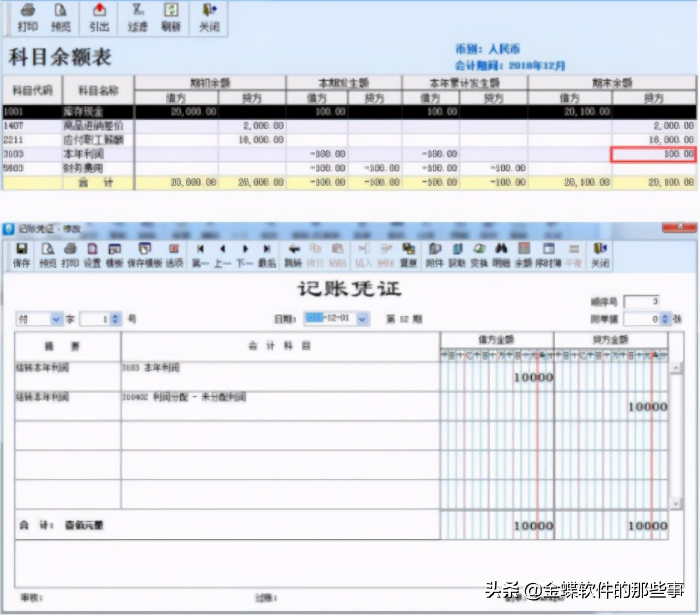Viewport: 700px width, 615px height.
Task: Go to first voucher with 第一 button
Action: point(200,255)
